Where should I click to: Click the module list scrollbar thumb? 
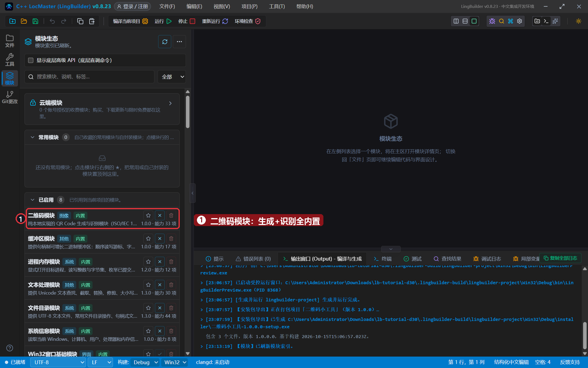pyautogui.click(x=188, y=112)
